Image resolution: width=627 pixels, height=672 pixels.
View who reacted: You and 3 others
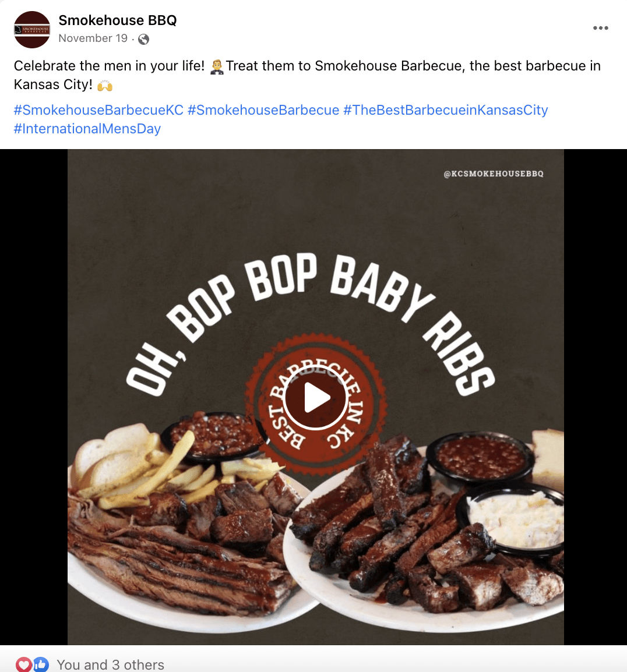pyautogui.click(x=111, y=664)
